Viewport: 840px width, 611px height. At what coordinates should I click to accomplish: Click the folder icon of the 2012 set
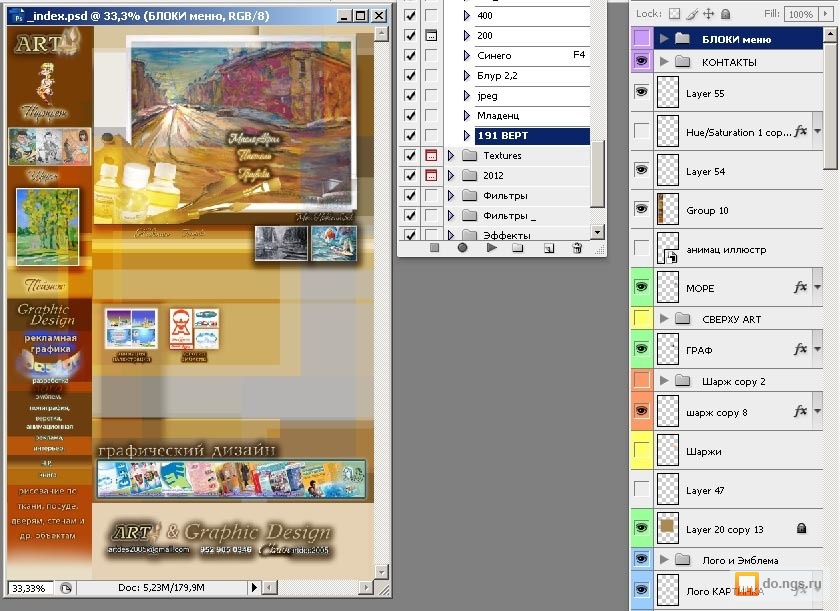coord(469,175)
